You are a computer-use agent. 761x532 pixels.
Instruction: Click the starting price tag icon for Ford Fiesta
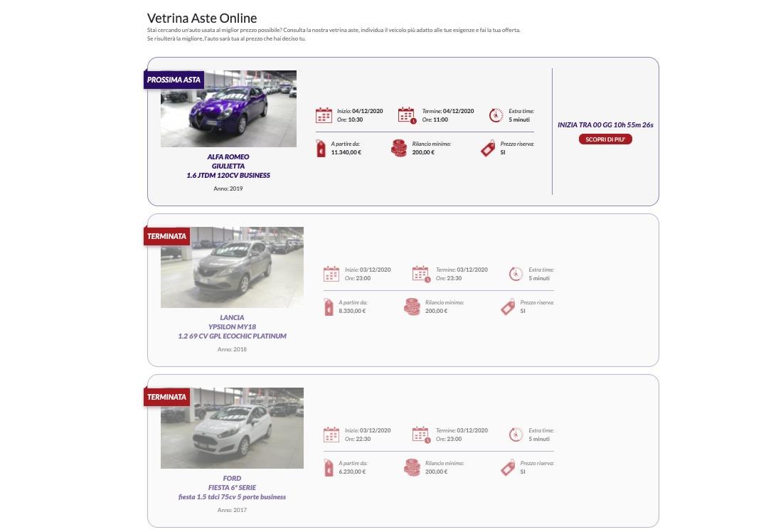click(x=329, y=467)
